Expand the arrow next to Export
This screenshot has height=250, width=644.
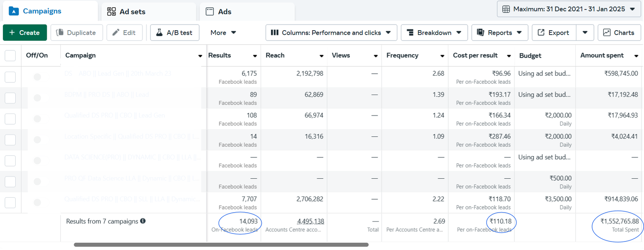tap(585, 33)
